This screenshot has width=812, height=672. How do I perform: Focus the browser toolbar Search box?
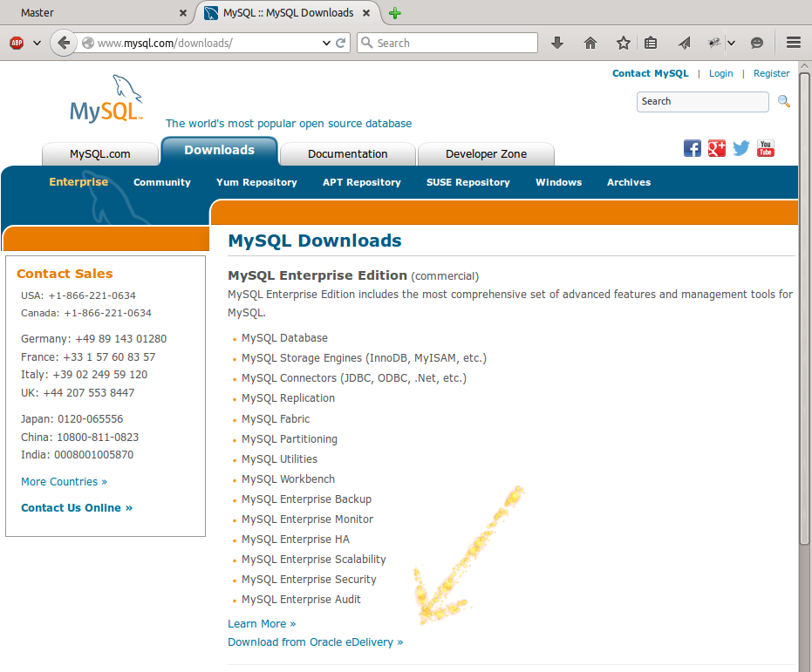(x=447, y=43)
